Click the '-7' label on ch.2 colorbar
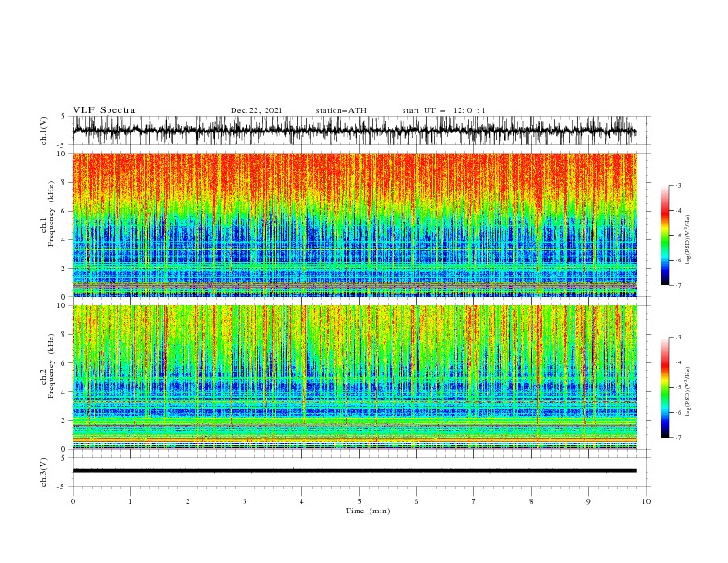This screenshot has width=728, height=563. 677,437
